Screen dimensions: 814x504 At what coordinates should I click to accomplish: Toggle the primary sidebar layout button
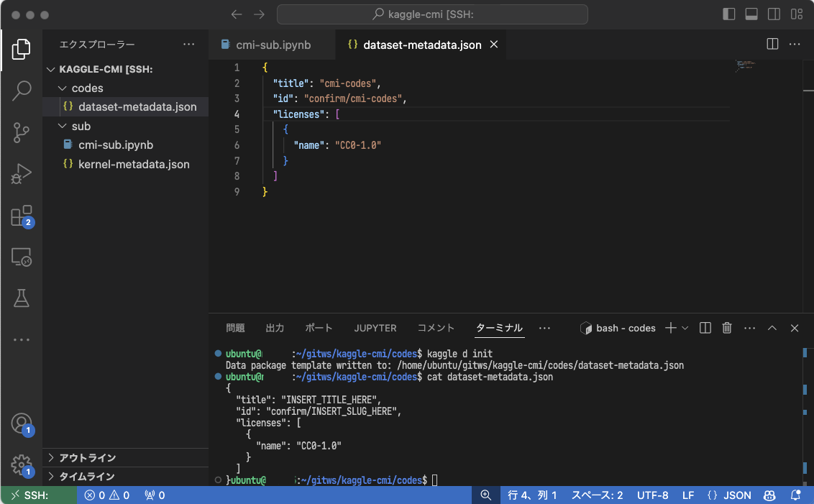pyautogui.click(x=729, y=14)
